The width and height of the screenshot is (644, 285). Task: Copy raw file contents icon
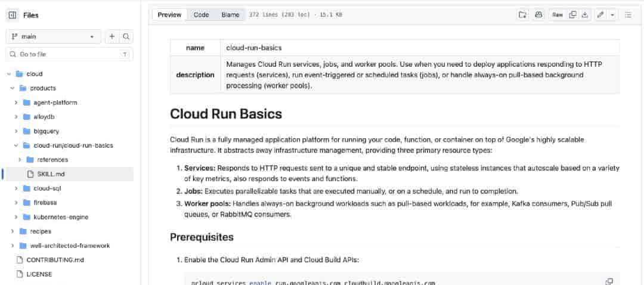point(572,15)
